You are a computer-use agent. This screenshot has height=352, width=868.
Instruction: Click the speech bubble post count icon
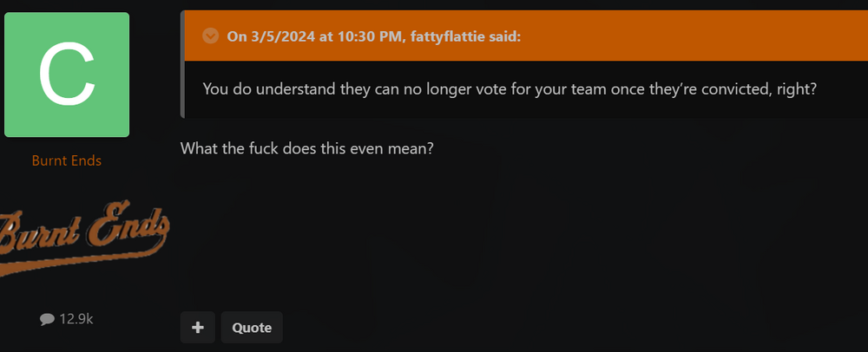tap(47, 319)
